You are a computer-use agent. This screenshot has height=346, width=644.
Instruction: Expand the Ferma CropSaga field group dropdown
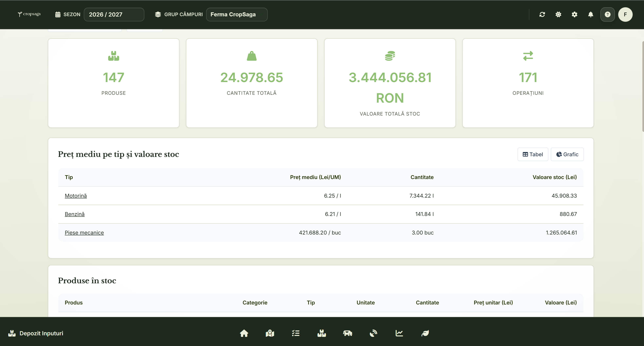tap(236, 15)
